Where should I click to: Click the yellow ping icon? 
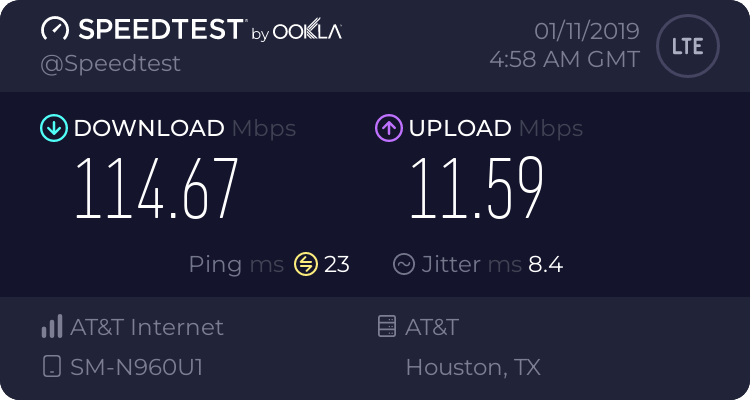(305, 264)
